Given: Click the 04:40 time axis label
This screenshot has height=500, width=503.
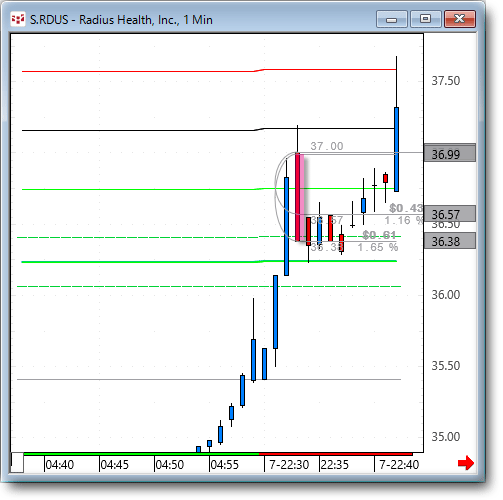Looking at the screenshot, I should [59, 464].
